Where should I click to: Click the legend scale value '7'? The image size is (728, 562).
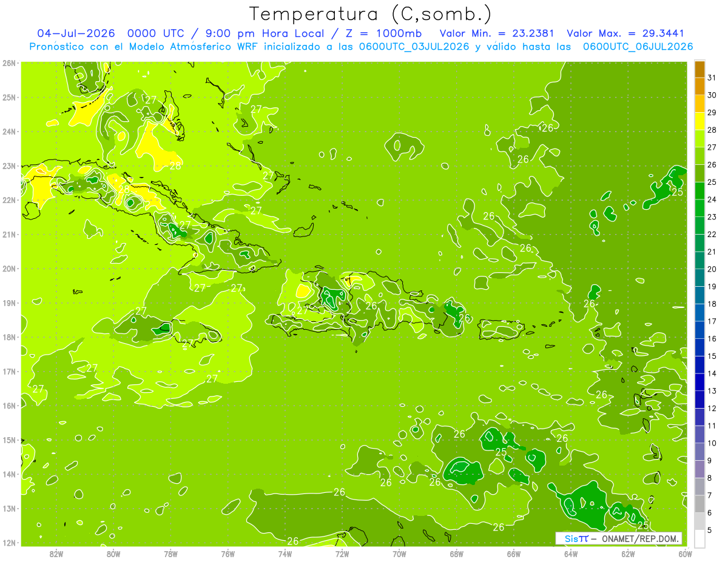pyautogui.click(x=710, y=495)
